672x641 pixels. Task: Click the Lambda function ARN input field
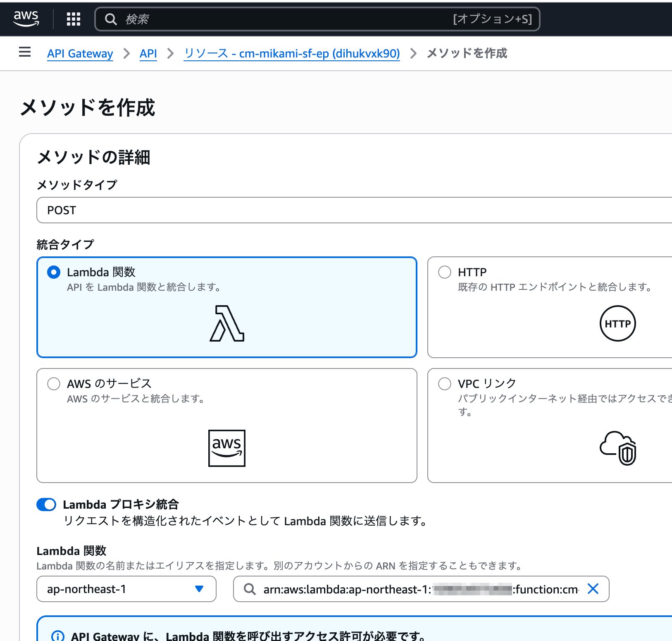coord(421,589)
